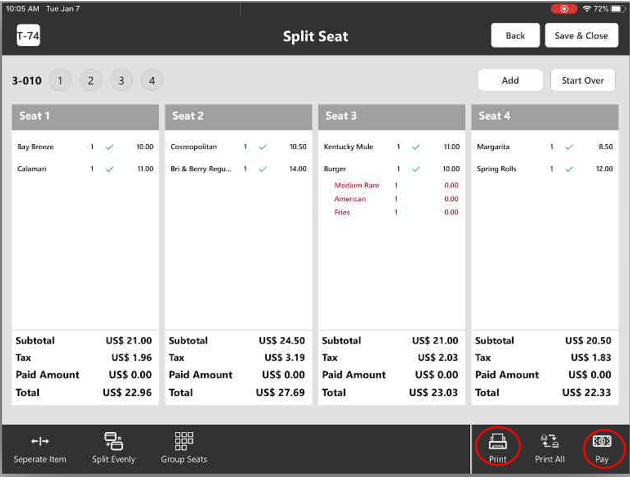Image resolution: width=630 pixels, height=480 pixels.
Task: Select the Bri & Berry Regu... item
Action: tap(238, 169)
